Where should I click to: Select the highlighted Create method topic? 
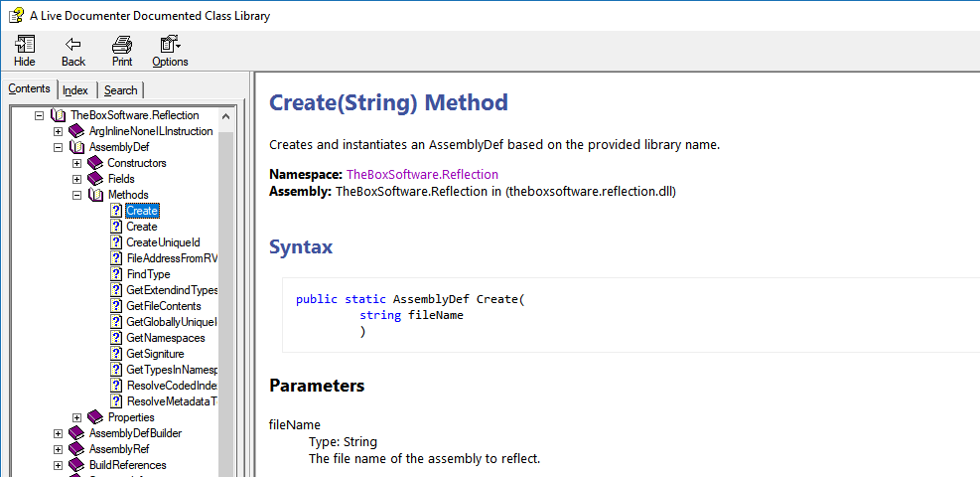pyautogui.click(x=142, y=211)
